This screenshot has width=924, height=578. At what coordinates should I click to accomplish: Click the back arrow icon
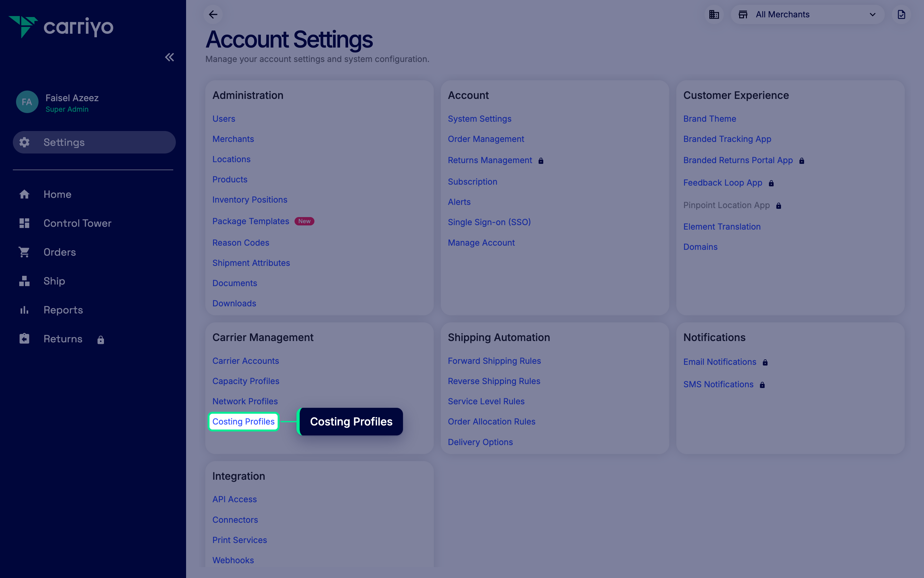[x=213, y=14]
